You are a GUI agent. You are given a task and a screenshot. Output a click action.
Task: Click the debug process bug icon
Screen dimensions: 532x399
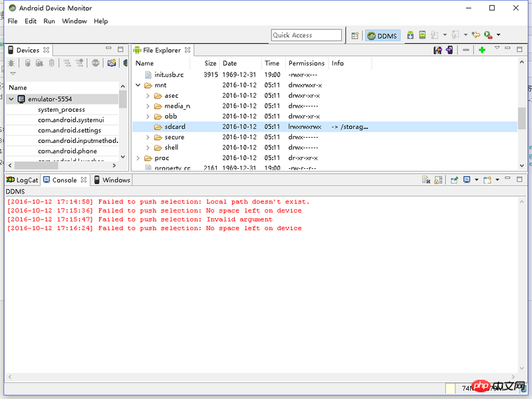click(12, 63)
